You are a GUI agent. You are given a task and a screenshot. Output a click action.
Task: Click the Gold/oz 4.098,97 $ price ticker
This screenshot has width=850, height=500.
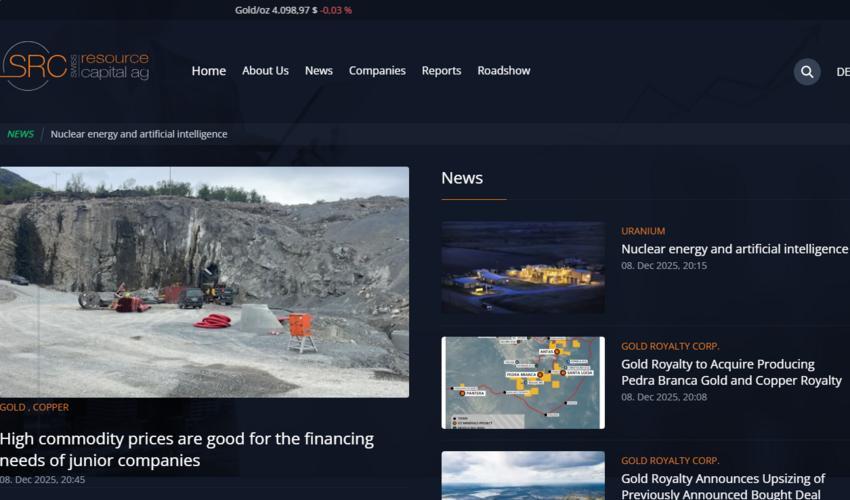point(276,10)
